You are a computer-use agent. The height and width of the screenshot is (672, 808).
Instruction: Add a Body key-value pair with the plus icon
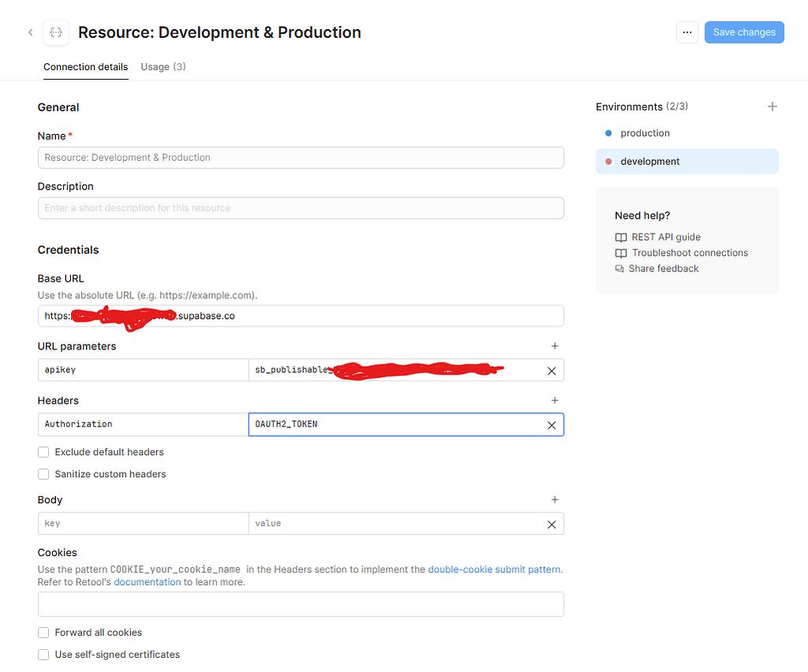(x=555, y=499)
